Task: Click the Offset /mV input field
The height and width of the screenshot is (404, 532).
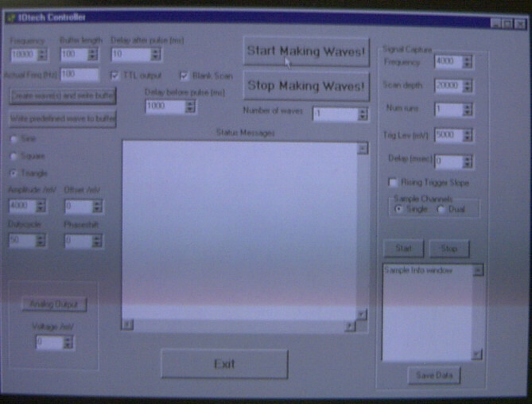Action: coord(79,206)
